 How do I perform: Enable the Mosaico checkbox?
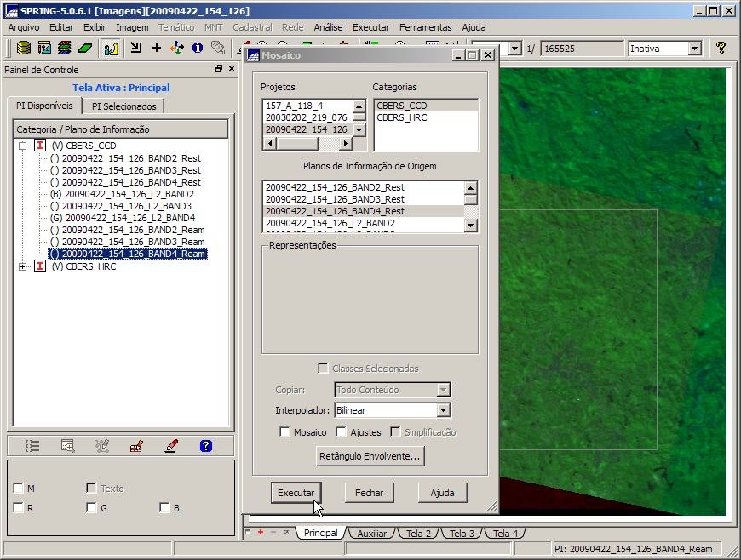285,432
